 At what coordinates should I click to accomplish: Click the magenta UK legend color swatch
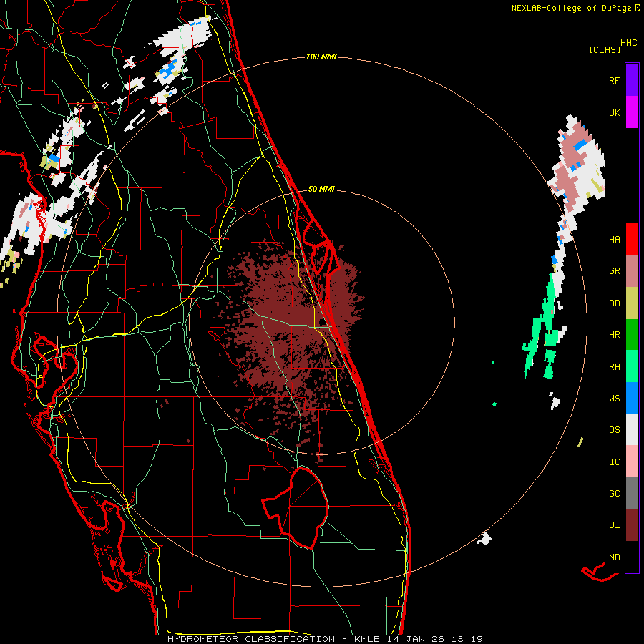coord(632,112)
